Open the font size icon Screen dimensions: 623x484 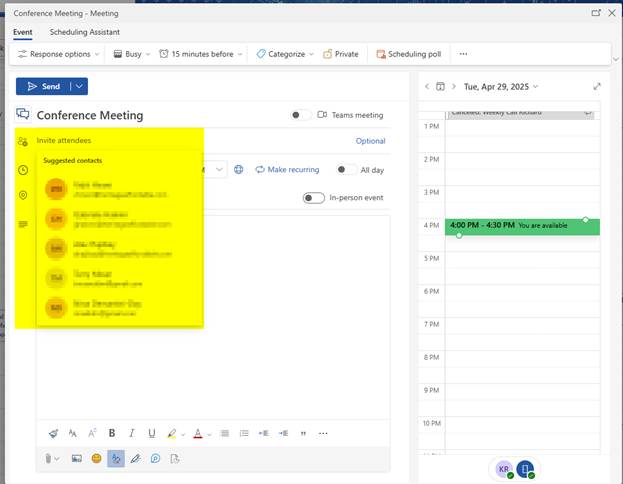pyautogui.click(x=72, y=433)
